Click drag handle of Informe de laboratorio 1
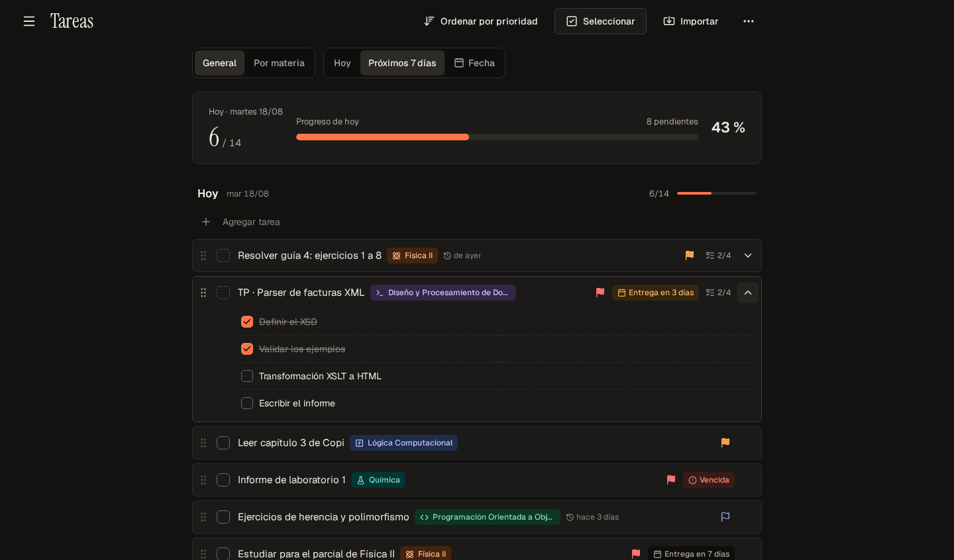Image resolution: width=954 pixels, height=560 pixels. click(203, 480)
